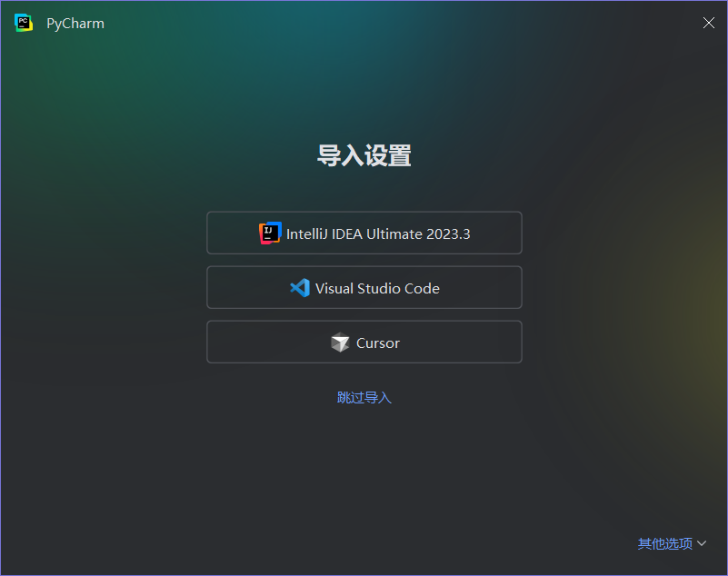Viewport: 728px width, 576px height.
Task: Click the IntelliJ IDEA logo icon
Action: coord(270,233)
